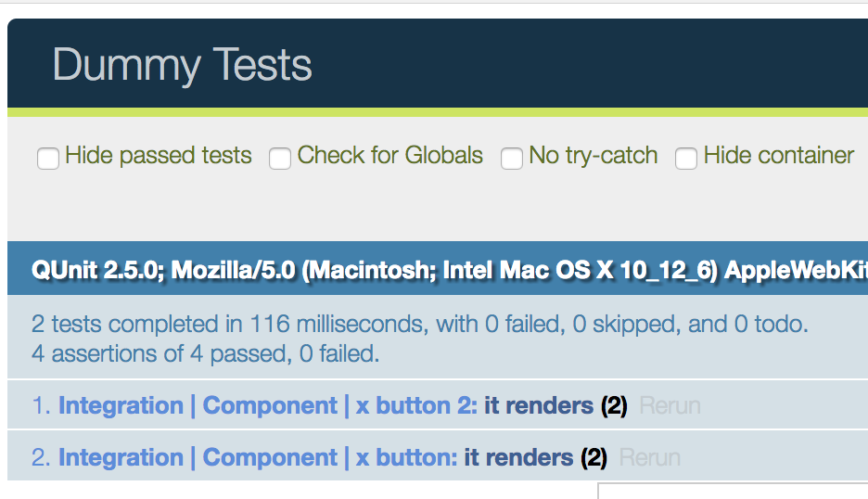Click the "Check for Globals" label text
Image resolution: width=868 pixels, height=499 pixels.
pyautogui.click(x=390, y=156)
